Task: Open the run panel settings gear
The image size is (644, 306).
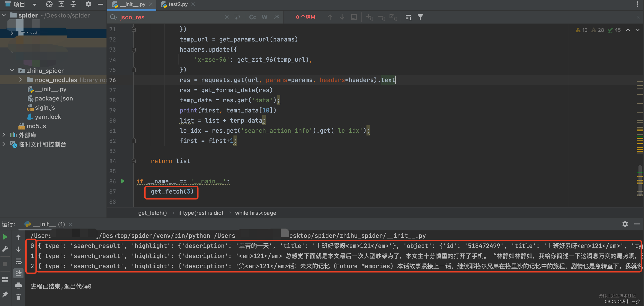Action: [x=625, y=224]
